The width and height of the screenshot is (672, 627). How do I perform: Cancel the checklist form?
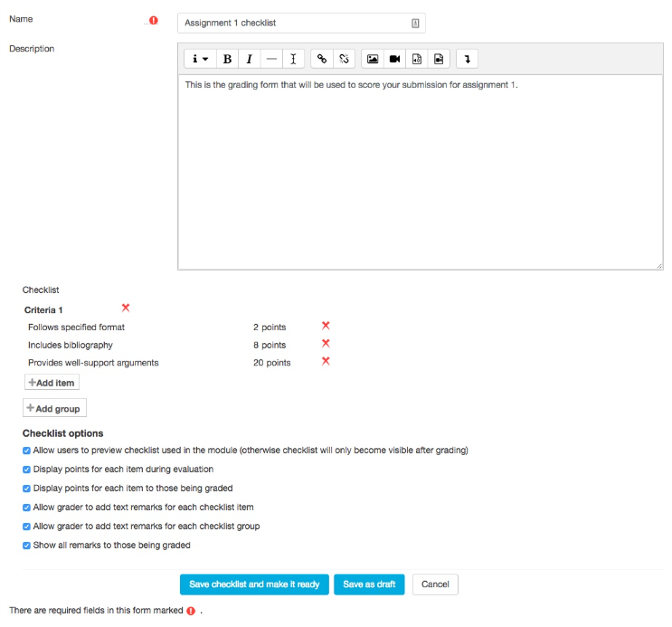coord(435,584)
